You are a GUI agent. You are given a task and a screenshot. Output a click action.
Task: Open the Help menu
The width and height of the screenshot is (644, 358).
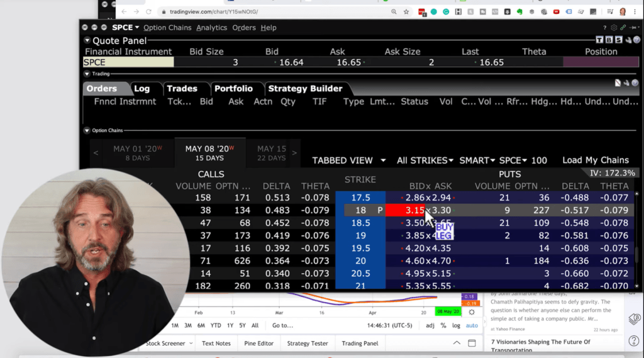pos(268,28)
